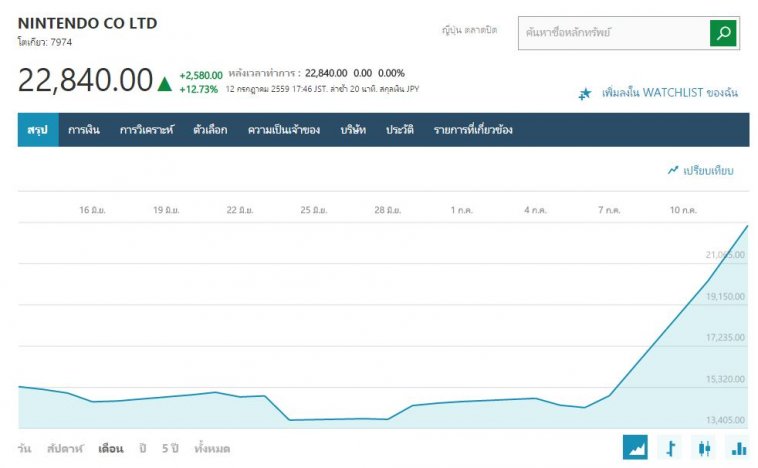Show the ทั้งหมด full history range
The width and height of the screenshot is (758, 468).
point(212,449)
